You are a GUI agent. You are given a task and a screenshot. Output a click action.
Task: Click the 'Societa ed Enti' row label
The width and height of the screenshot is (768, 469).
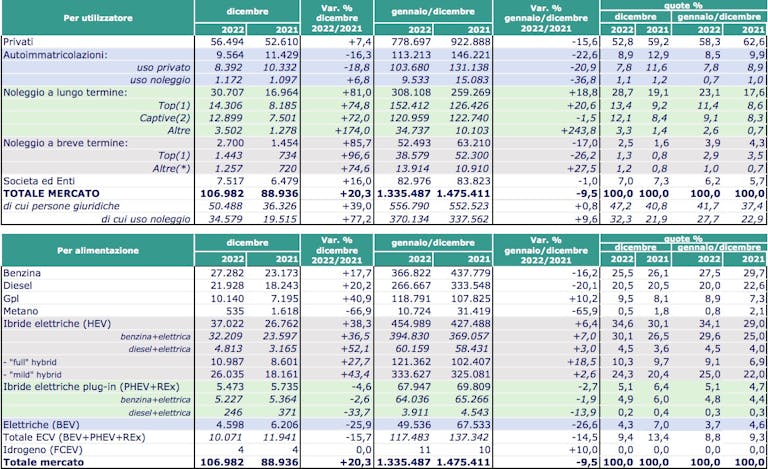(39, 181)
